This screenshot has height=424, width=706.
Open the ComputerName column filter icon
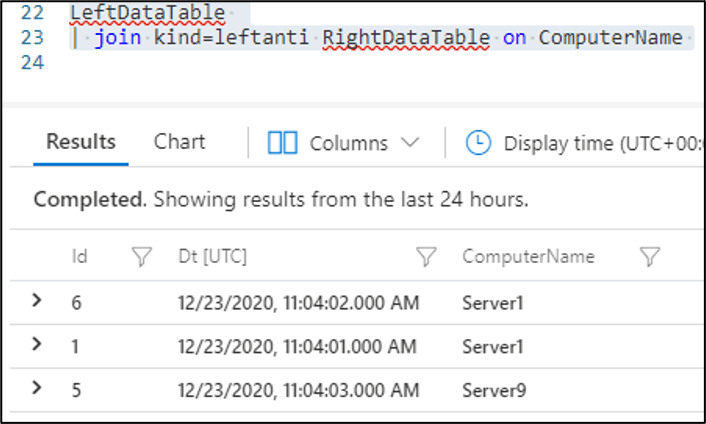tap(650, 257)
